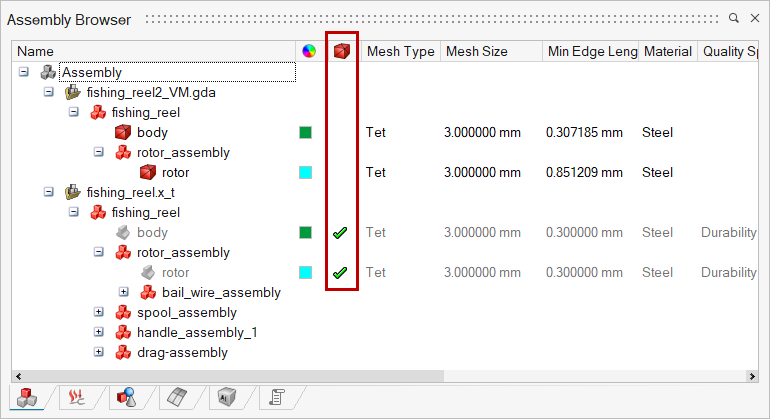Image resolution: width=770 pixels, height=419 pixels.
Task: Select the 'spool_assembly' label
Action: [187, 312]
